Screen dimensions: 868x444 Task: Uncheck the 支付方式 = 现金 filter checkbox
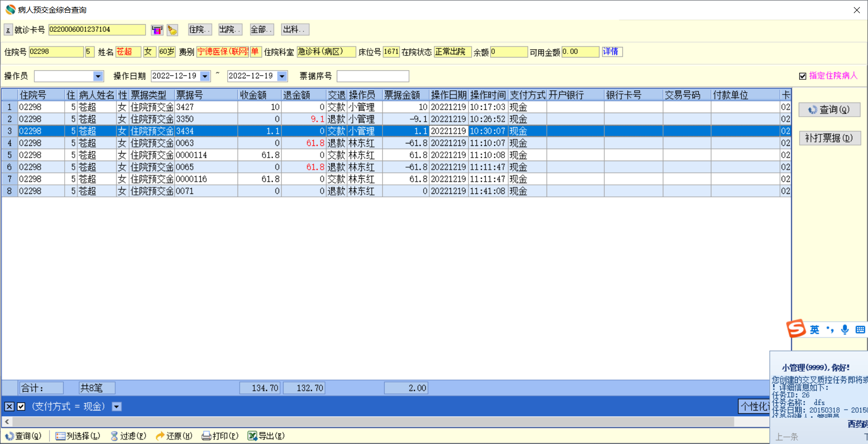(21, 407)
